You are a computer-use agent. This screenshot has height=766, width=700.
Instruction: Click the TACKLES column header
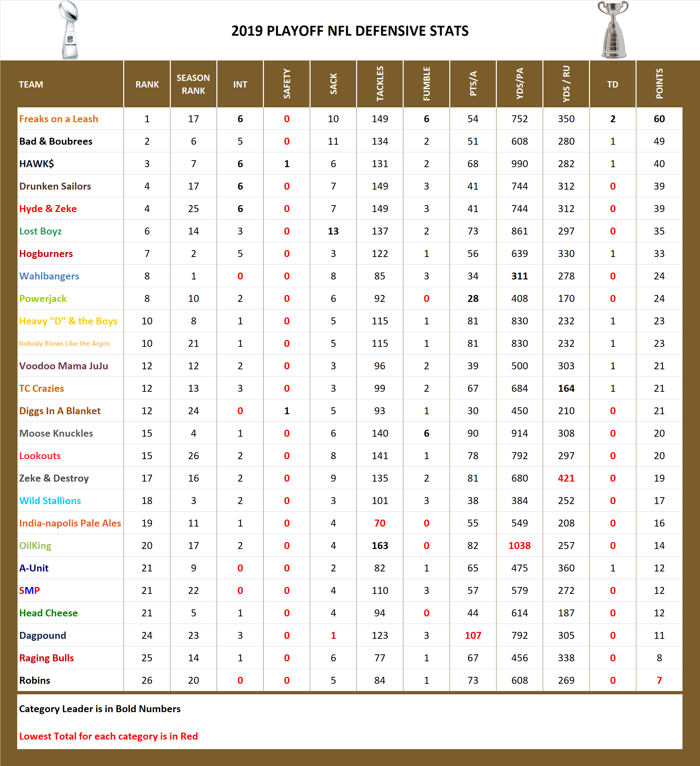point(379,84)
